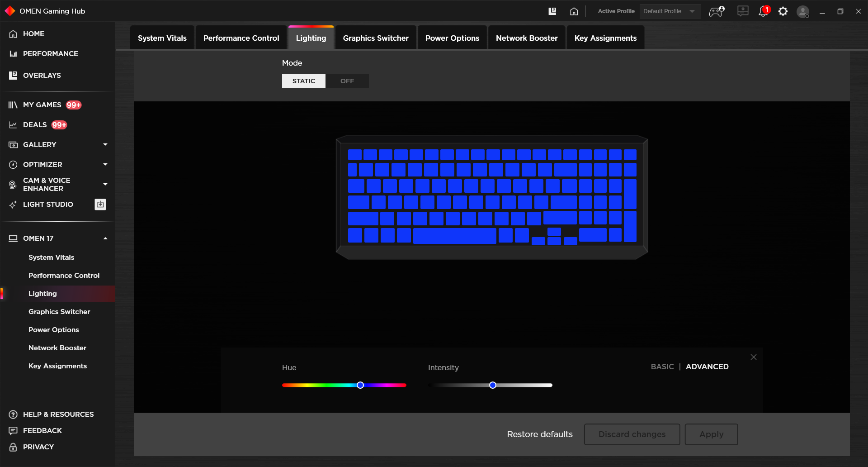This screenshot has height=467, width=868.
Task: Click the Hue slider handle
Action: (x=360, y=385)
